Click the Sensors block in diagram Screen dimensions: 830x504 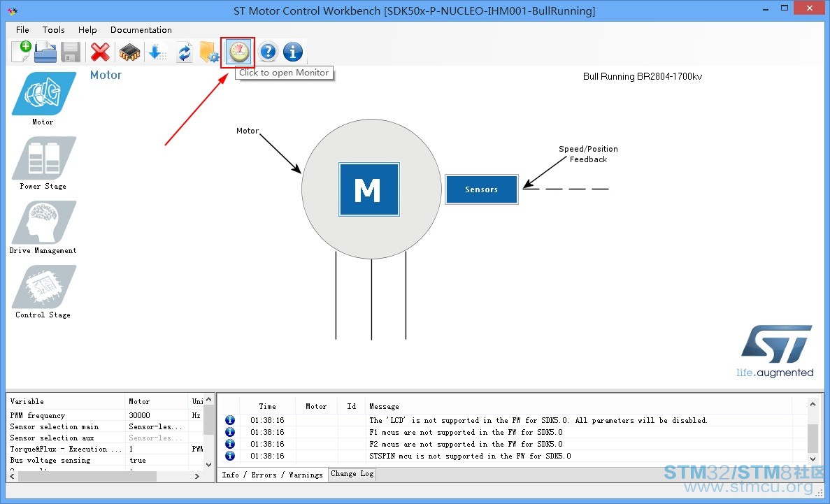482,189
